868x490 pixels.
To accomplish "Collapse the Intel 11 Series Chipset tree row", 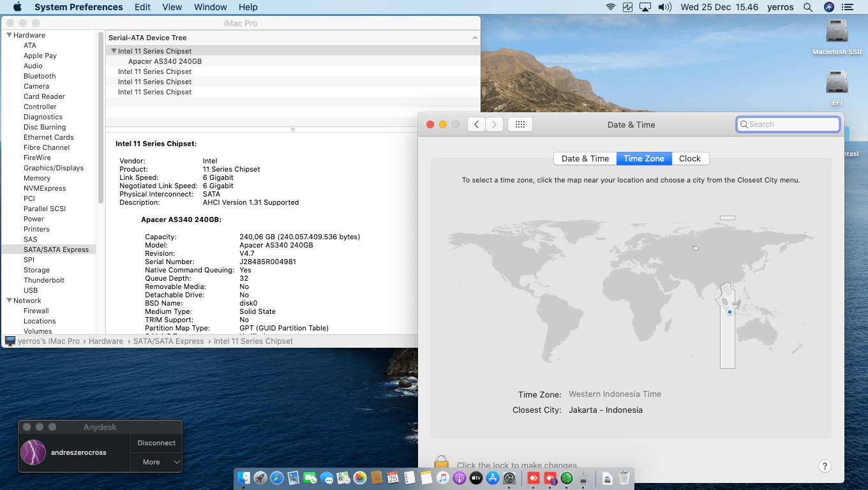I will [x=114, y=51].
